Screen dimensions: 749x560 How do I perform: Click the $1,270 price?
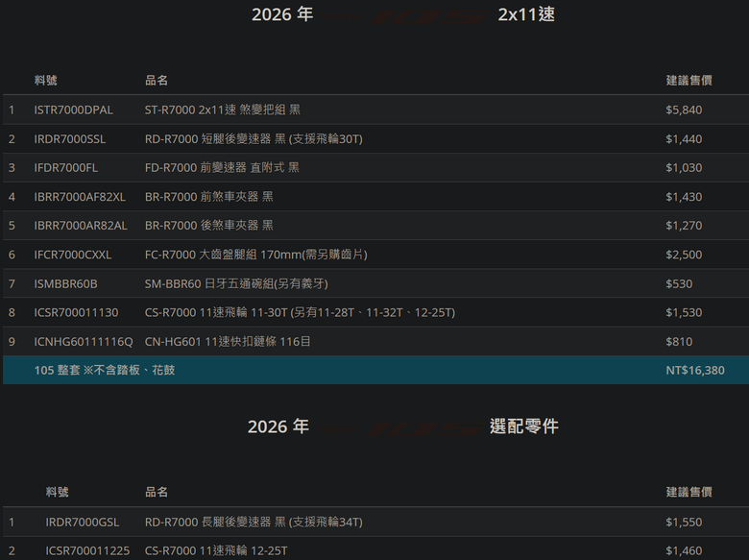pos(684,226)
